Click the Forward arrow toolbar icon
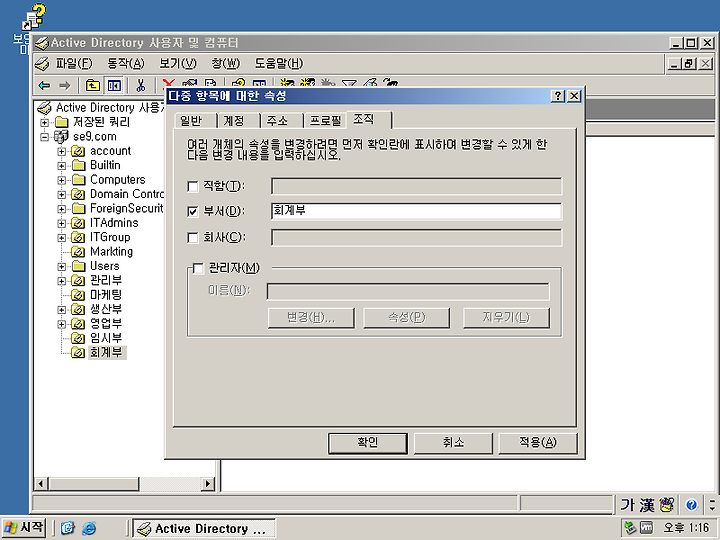Viewport: 720px width, 540px height. (65, 85)
